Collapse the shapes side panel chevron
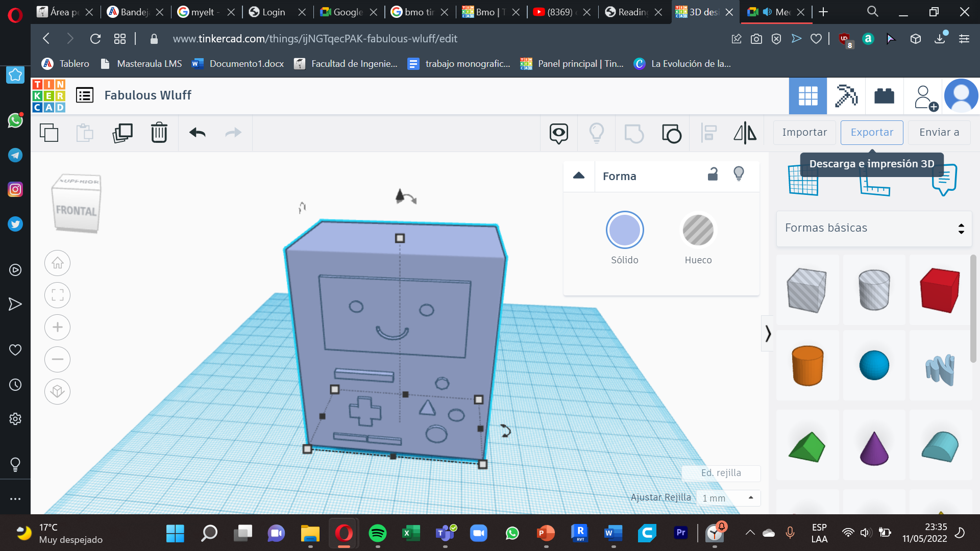980x551 pixels. pyautogui.click(x=768, y=334)
